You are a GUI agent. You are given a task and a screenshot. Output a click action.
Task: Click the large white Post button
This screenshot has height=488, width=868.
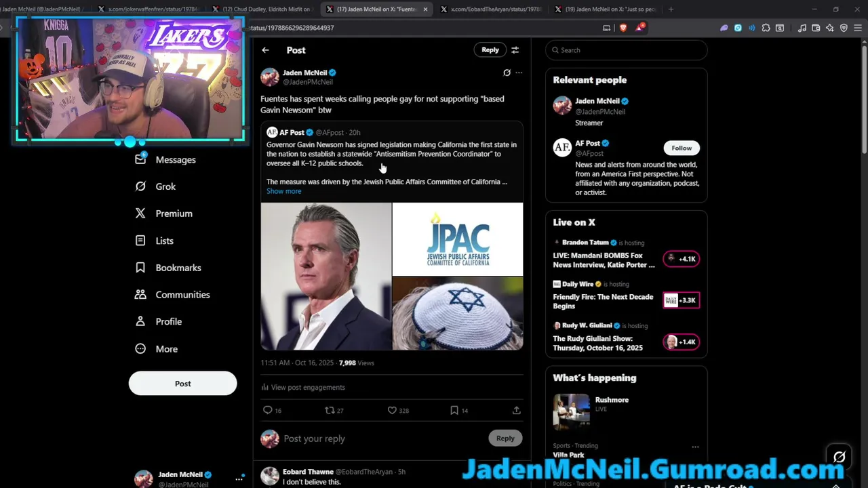[x=182, y=384]
